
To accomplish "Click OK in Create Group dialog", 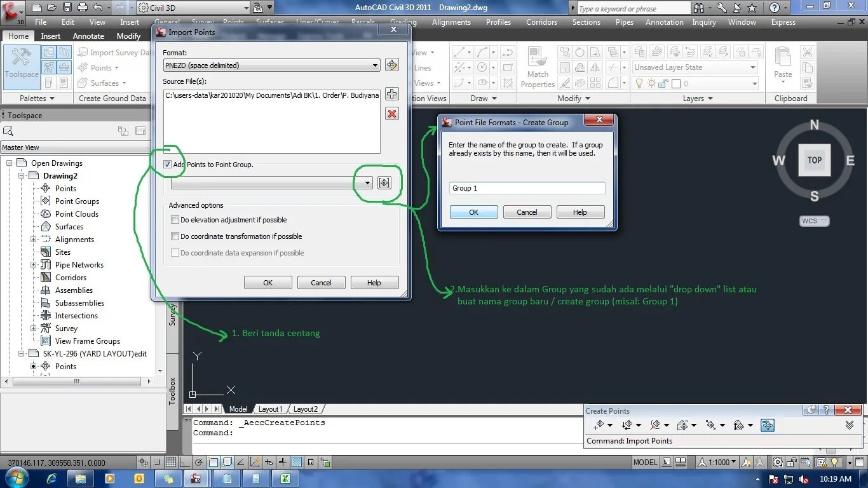I will tap(473, 212).
